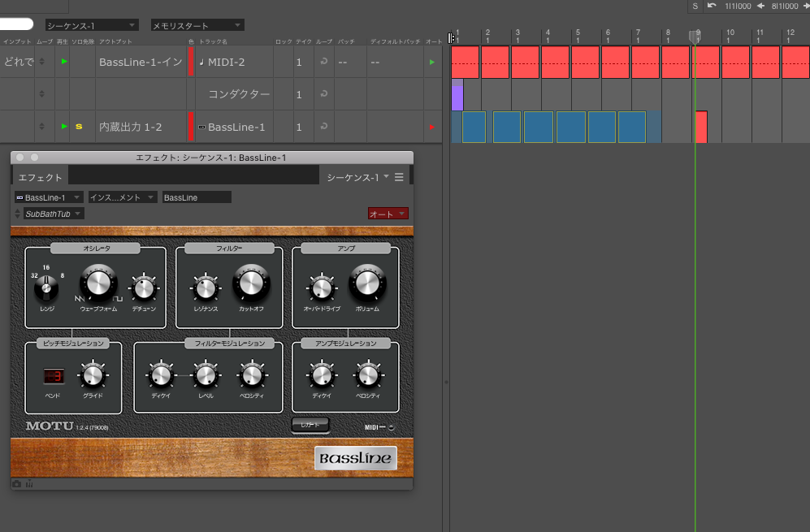Click the オーバードライブ overdrive knob
The height and width of the screenshot is (532, 810).
point(321,288)
